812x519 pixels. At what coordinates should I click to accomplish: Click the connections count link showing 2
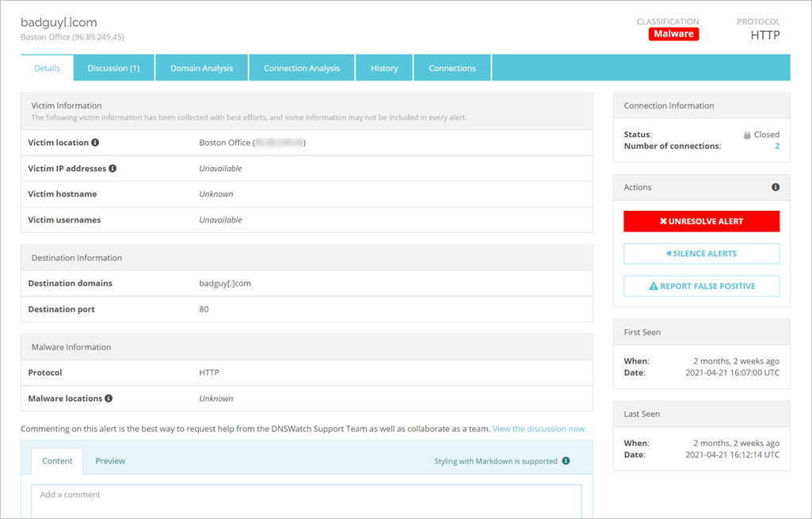[x=776, y=146]
